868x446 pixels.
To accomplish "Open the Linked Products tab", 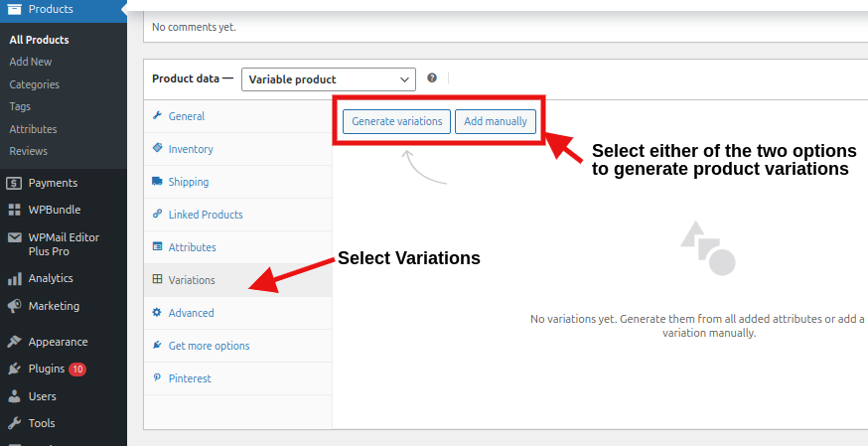I will coord(205,215).
